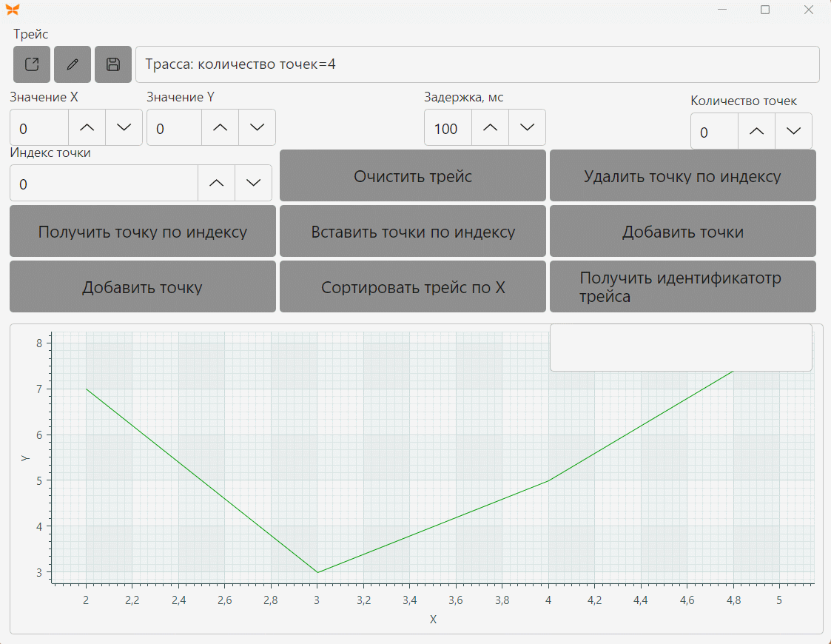831x644 pixels.
Task: Click the Добавить точки button
Action: 682,231
